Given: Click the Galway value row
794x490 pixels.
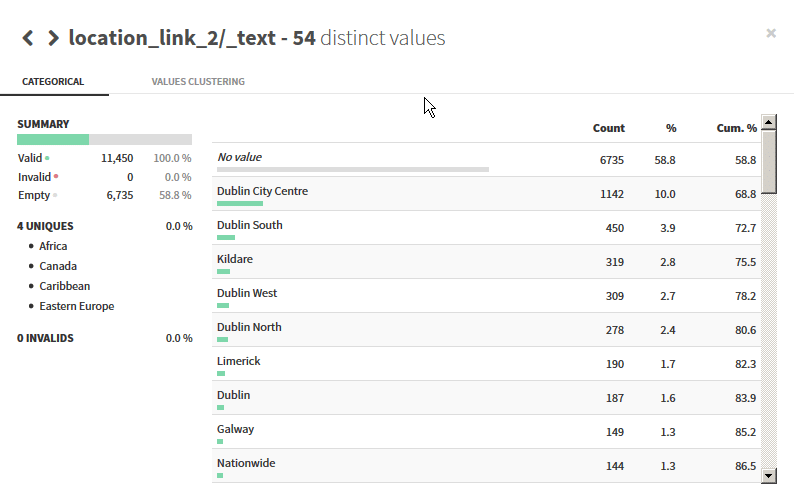Looking at the screenshot, I should 486,432.
